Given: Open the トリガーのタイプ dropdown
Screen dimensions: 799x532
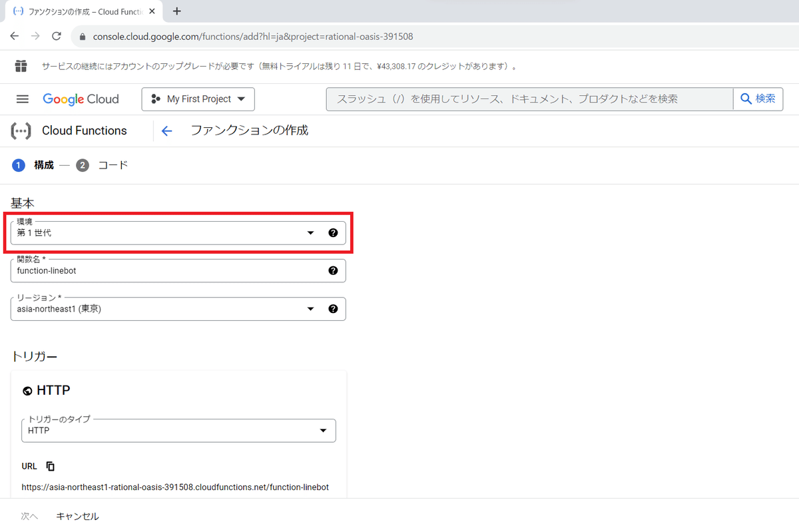Looking at the screenshot, I should pyautogui.click(x=178, y=430).
